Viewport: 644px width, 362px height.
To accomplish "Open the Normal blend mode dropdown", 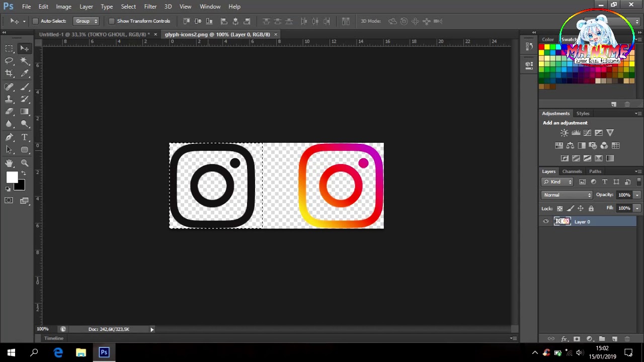I will click(x=567, y=195).
